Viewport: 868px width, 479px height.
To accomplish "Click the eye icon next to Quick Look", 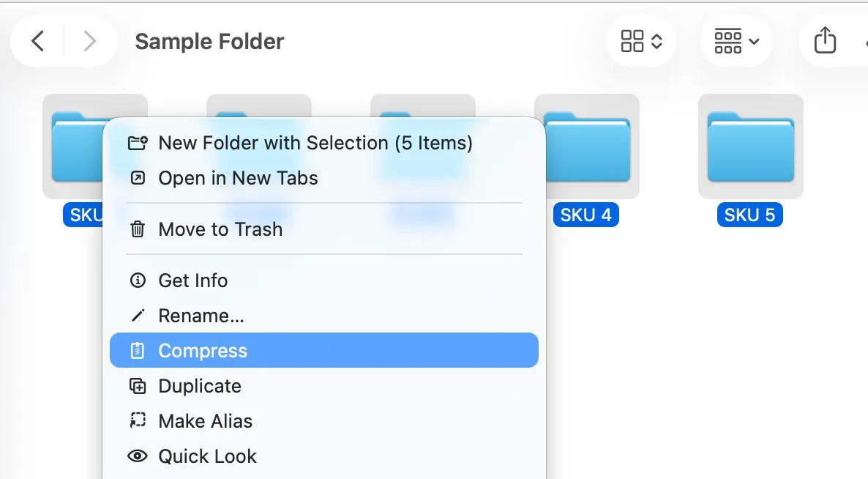I will (x=137, y=456).
